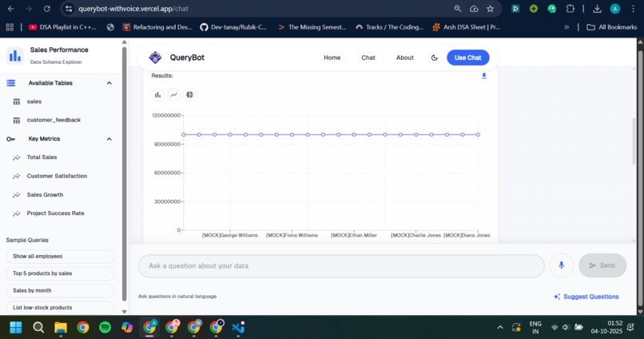This screenshot has width=644, height=339.
Task: Open the browser apps grid icon
Action: point(10,27)
